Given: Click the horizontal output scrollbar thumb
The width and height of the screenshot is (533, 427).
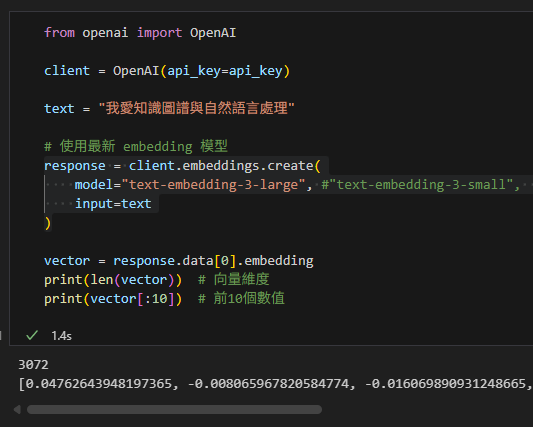Looking at the screenshot, I should (x=174, y=409).
